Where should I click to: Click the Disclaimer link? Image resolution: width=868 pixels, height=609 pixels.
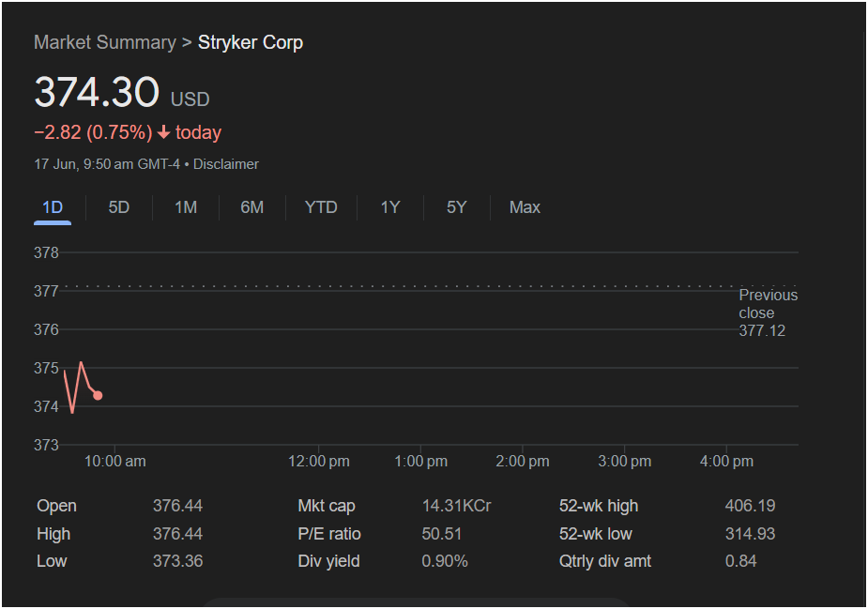tap(226, 164)
